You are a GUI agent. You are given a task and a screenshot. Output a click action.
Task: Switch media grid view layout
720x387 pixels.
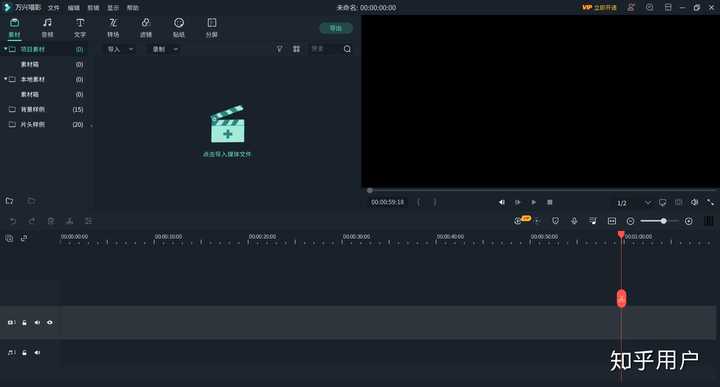coord(296,49)
